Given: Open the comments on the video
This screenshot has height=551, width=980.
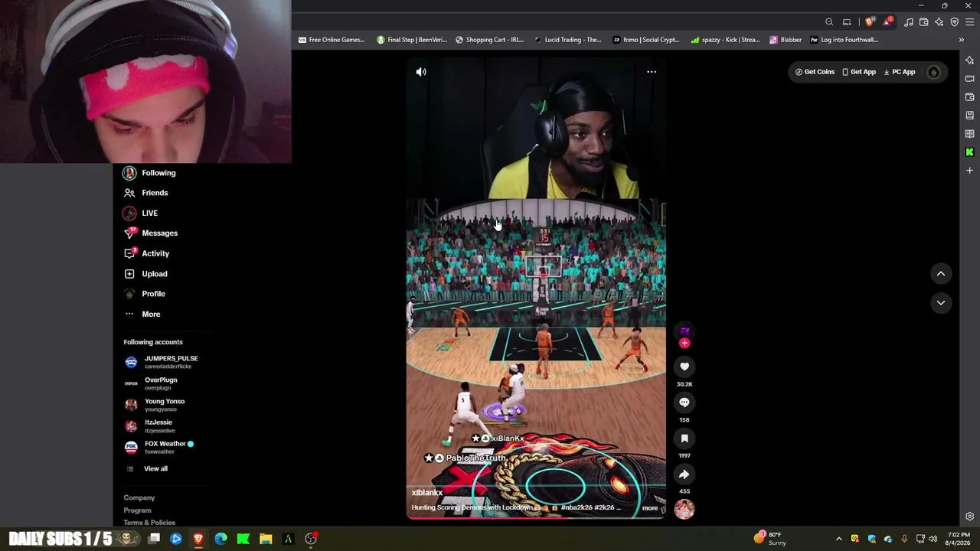Looking at the screenshot, I should pyautogui.click(x=684, y=403).
